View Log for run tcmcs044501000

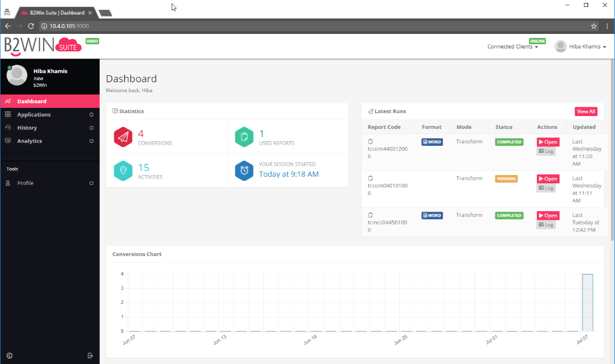546,225
